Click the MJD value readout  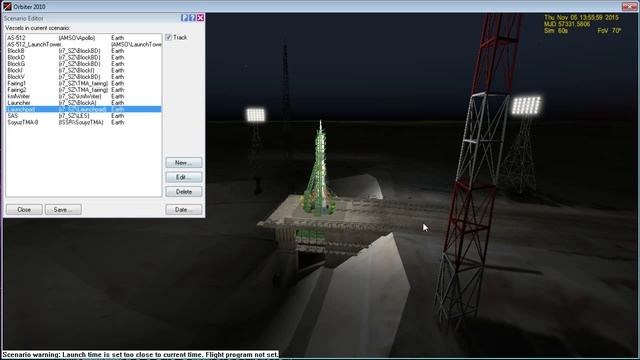tap(567, 24)
